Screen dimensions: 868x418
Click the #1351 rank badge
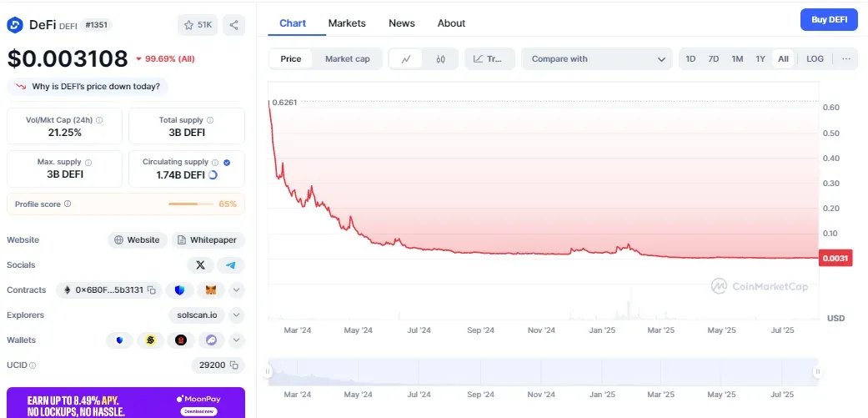coord(97,25)
